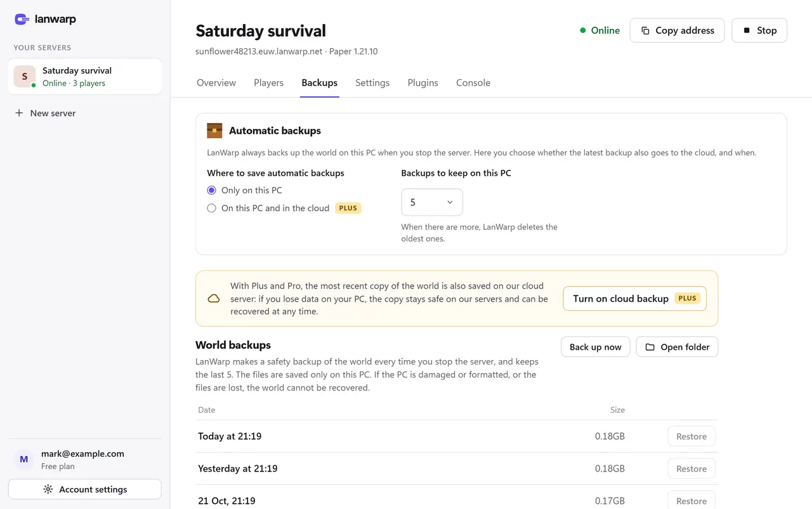812x509 pixels.
Task: Click the chest icon beside Automatic backups
Action: 214,131
